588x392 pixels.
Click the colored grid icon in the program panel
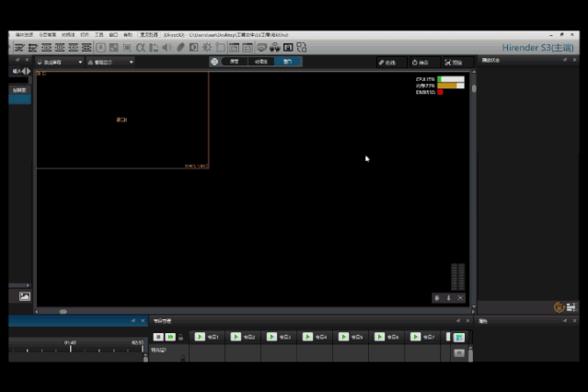coord(459,337)
